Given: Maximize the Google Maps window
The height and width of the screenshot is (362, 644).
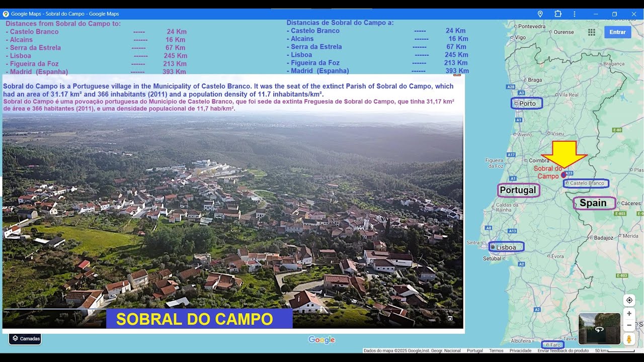Looking at the screenshot, I should pos(614,14).
